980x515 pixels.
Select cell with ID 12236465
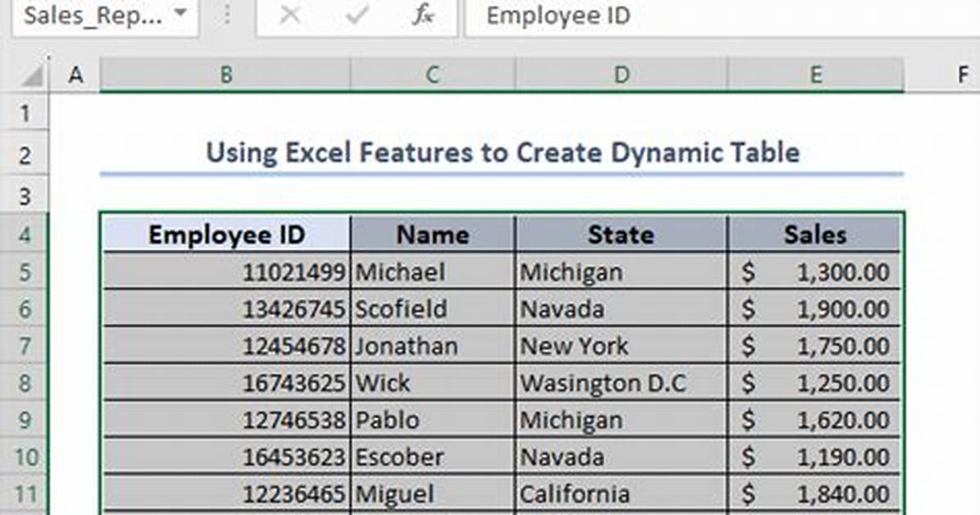pos(225,494)
